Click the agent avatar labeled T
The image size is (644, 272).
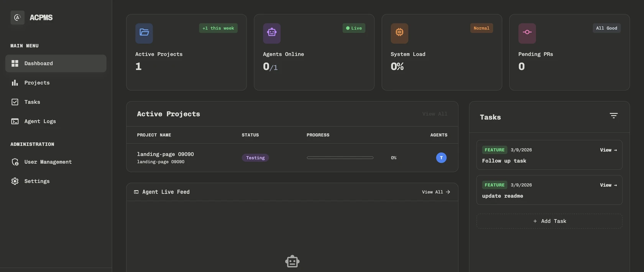[x=441, y=158]
